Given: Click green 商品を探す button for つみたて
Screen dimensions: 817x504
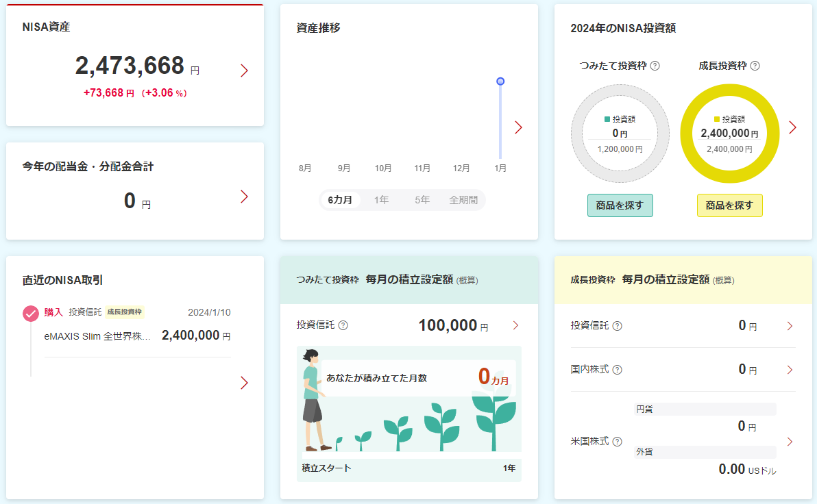Looking at the screenshot, I should point(620,205).
